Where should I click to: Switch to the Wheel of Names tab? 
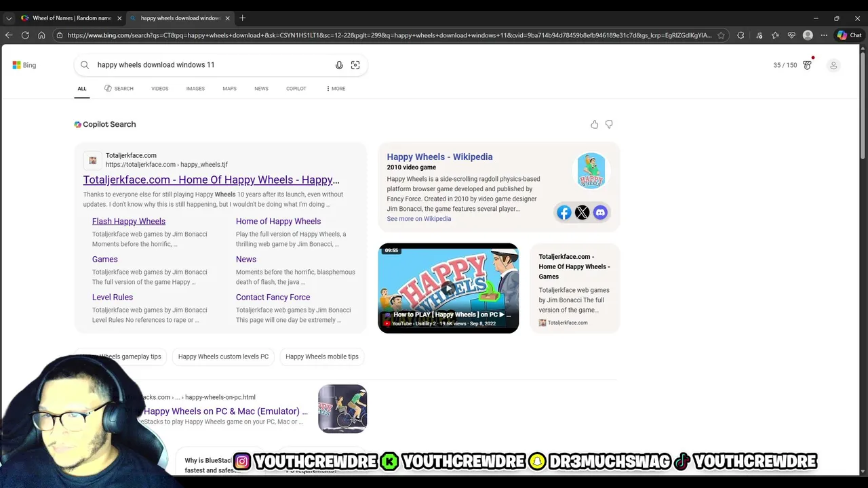pos(71,18)
